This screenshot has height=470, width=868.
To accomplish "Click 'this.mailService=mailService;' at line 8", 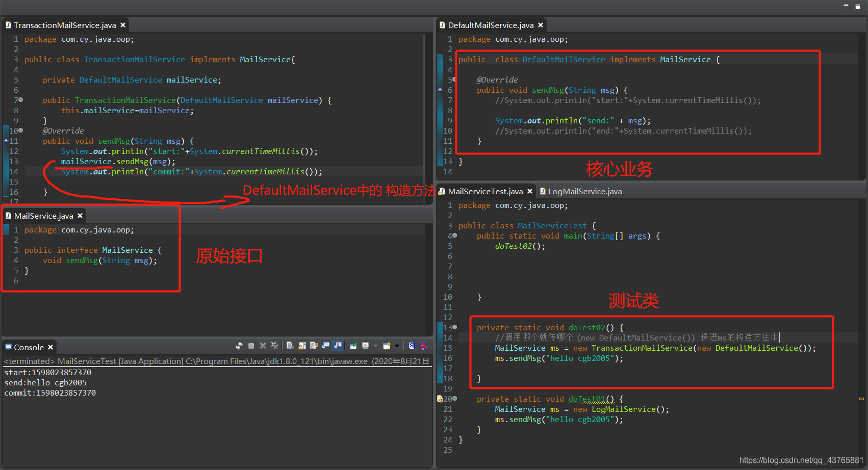I will [127, 111].
